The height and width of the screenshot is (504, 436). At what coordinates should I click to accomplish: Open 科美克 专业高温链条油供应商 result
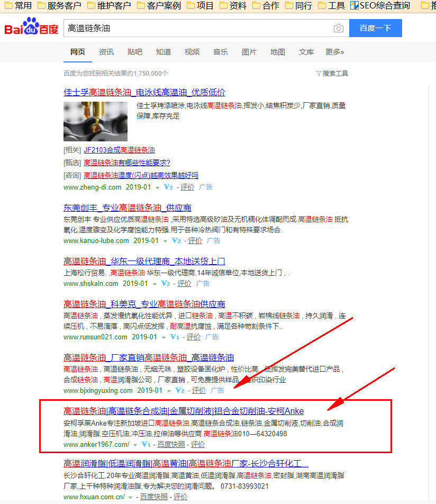(144, 304)
